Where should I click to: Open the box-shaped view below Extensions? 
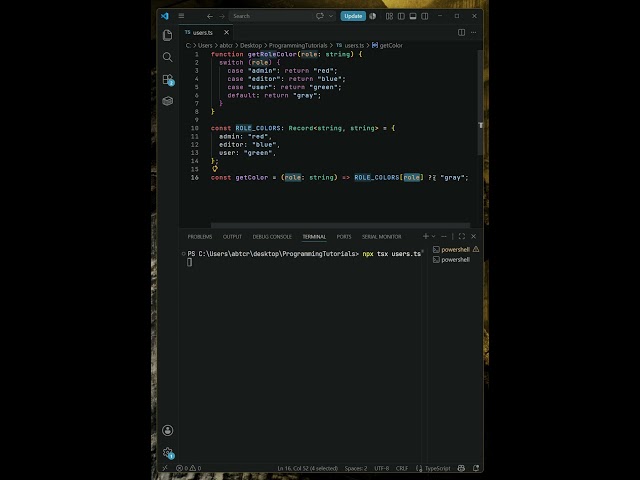click(167, 101)
